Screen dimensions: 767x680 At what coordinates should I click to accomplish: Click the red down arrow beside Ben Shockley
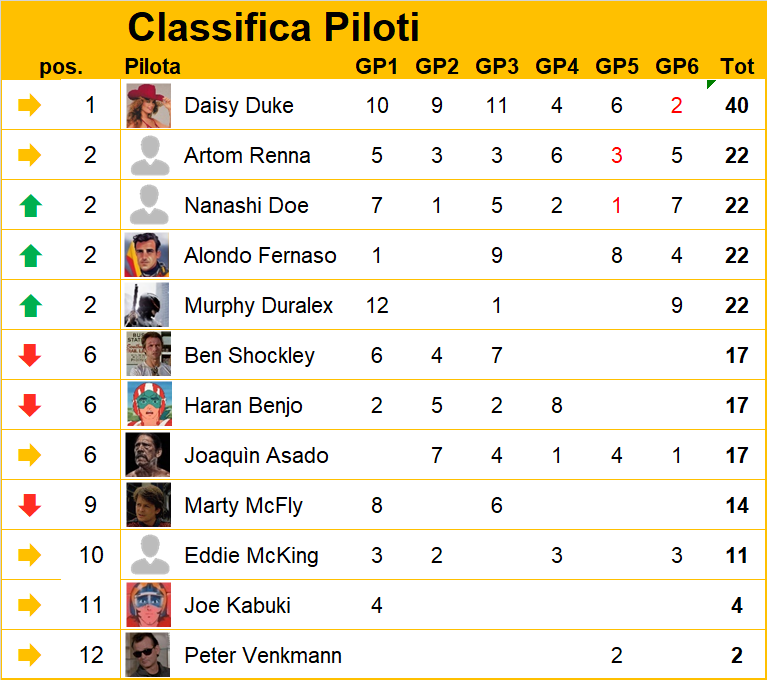pos(30,355)
